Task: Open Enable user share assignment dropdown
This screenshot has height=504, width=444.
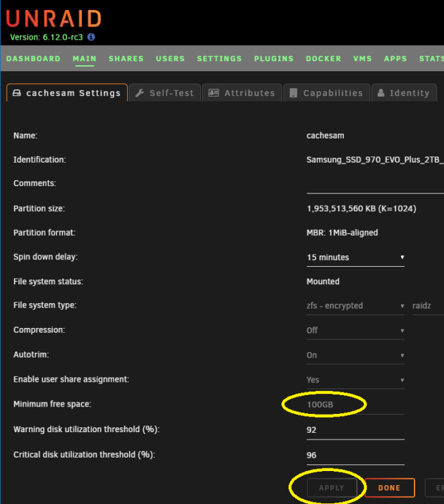Action: pyautogui.click(x=355, y=380)
